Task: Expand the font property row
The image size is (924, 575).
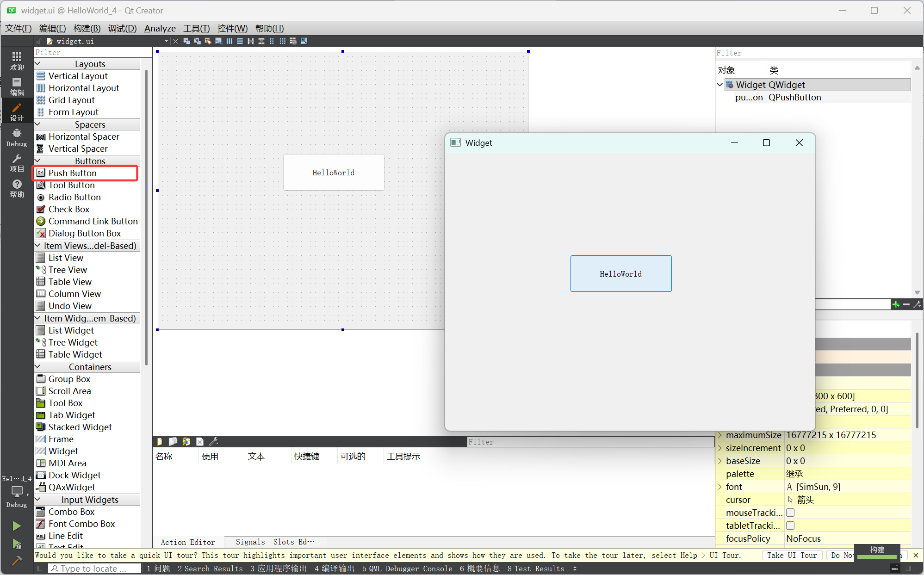Action: (720, 487)
